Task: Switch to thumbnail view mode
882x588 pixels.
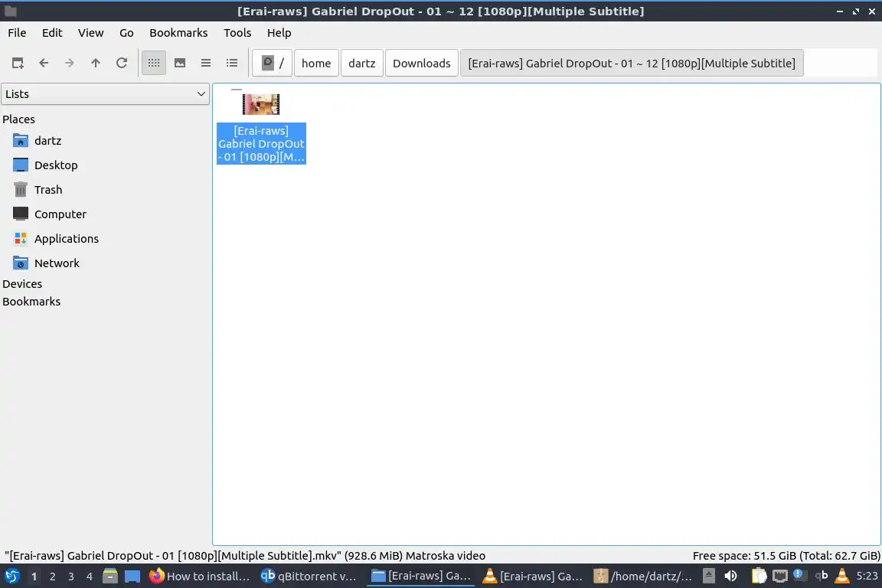Action: [180, 63]
